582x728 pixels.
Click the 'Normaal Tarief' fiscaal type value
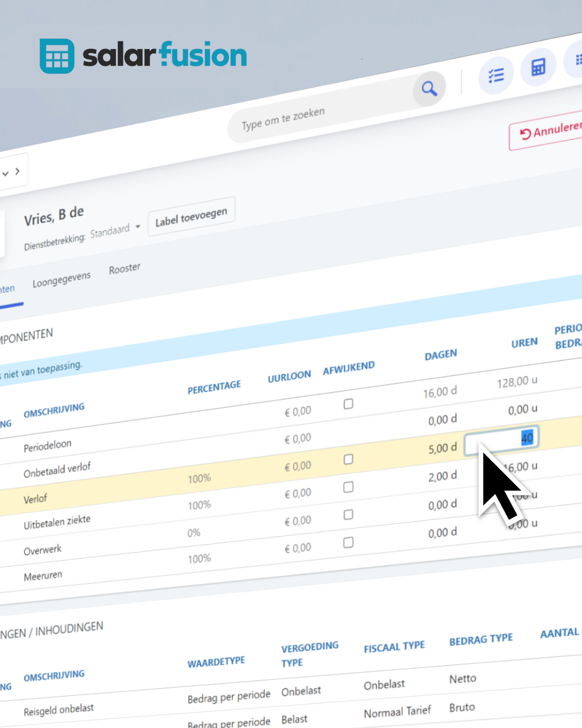[x=397, y=712]
